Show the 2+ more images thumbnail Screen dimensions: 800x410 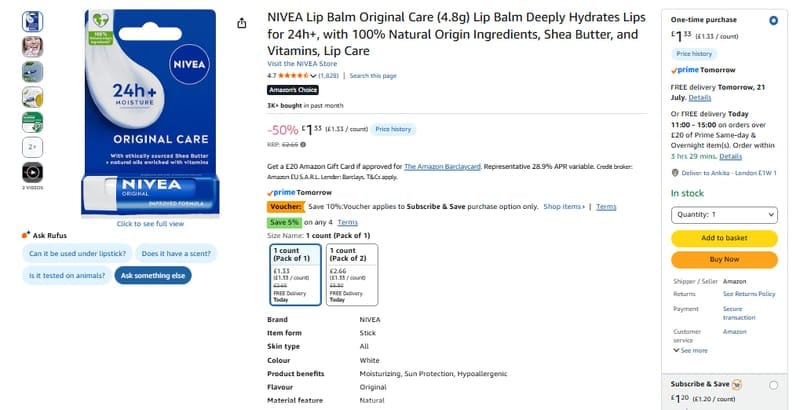[32, 147]
